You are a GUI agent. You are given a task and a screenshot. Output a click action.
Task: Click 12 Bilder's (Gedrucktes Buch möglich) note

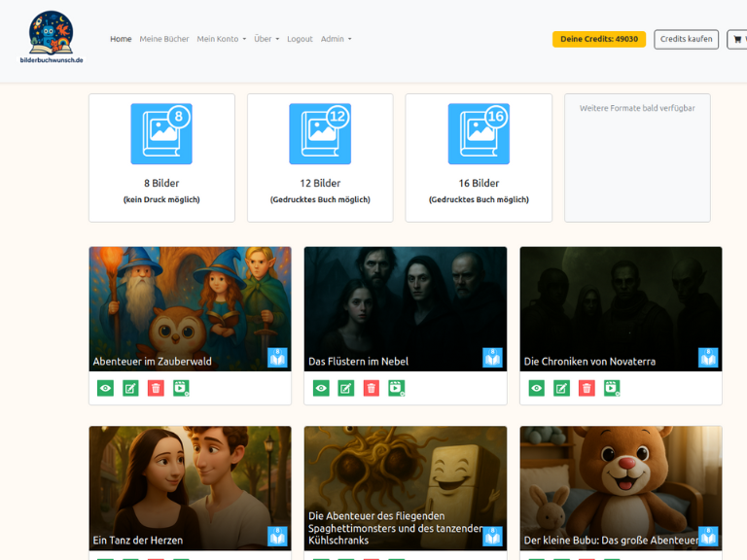[320, 199]
